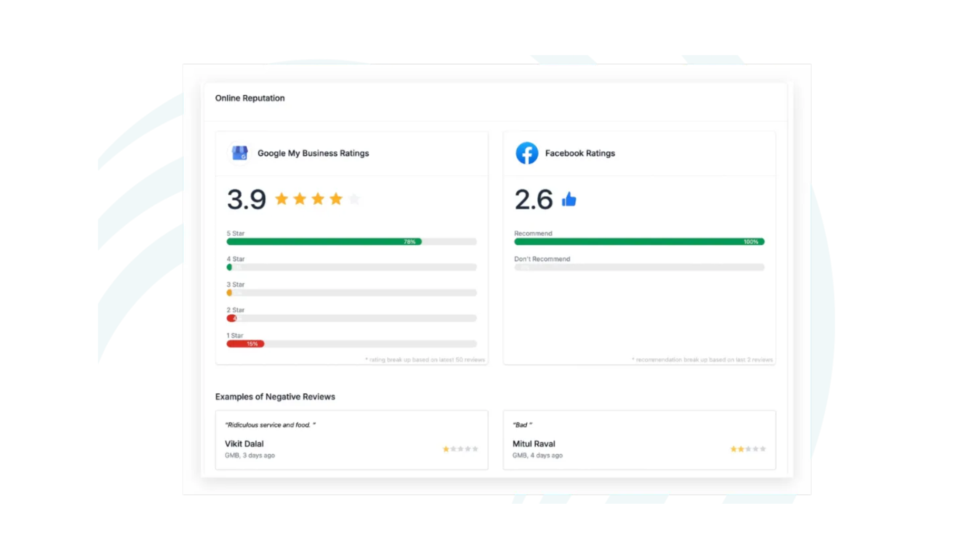Image resolution: width=980 pixels, height=551 pixels.
Task: Click the 1 Star bar showing 15%
Action: pos(245,344)
